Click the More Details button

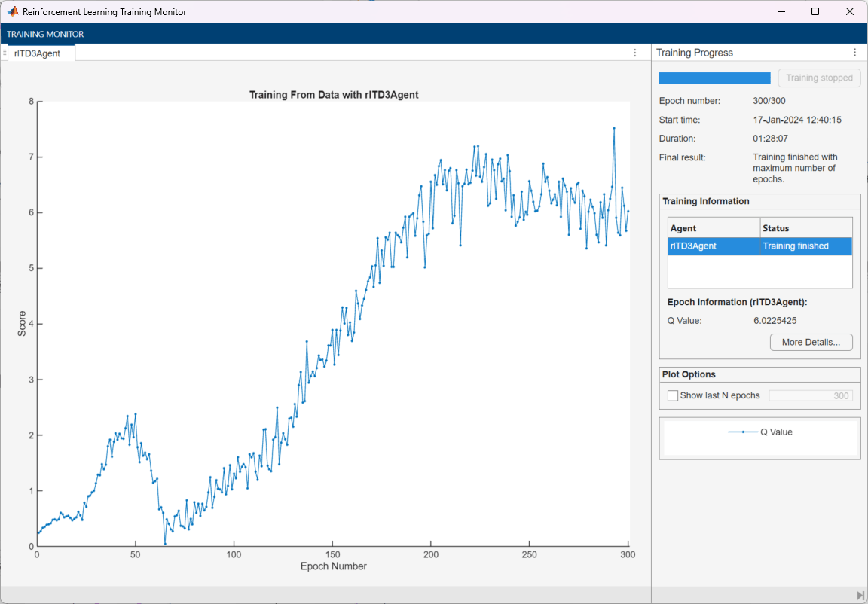click(811, 342)
